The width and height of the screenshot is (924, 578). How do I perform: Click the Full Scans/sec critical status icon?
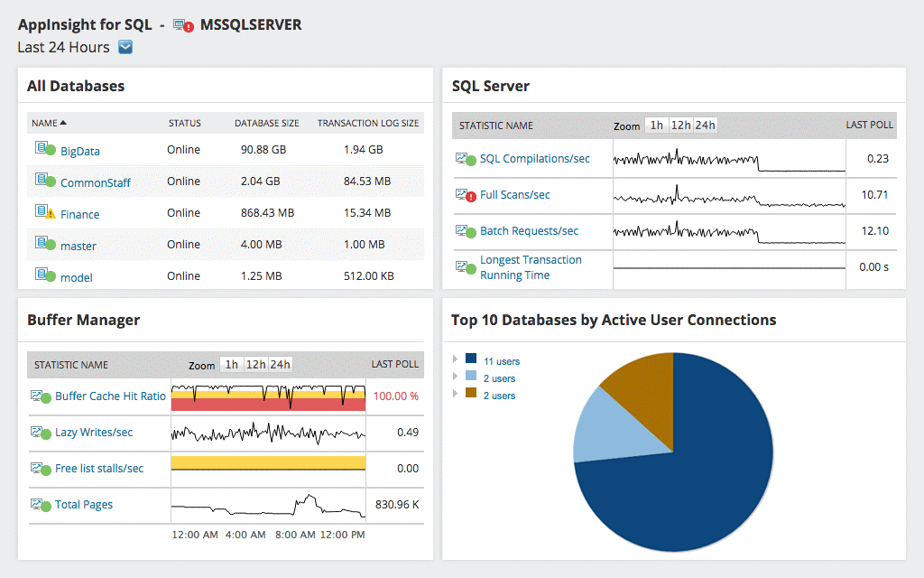(467, 195)
